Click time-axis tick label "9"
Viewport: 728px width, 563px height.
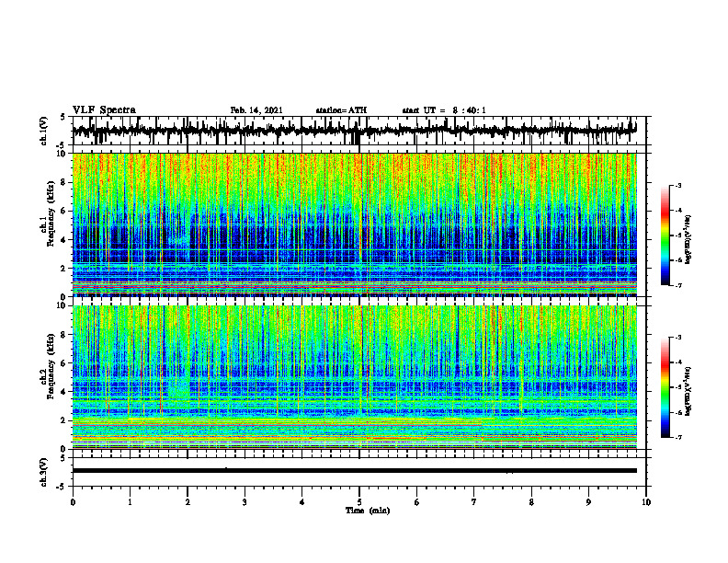coord(588,502)
